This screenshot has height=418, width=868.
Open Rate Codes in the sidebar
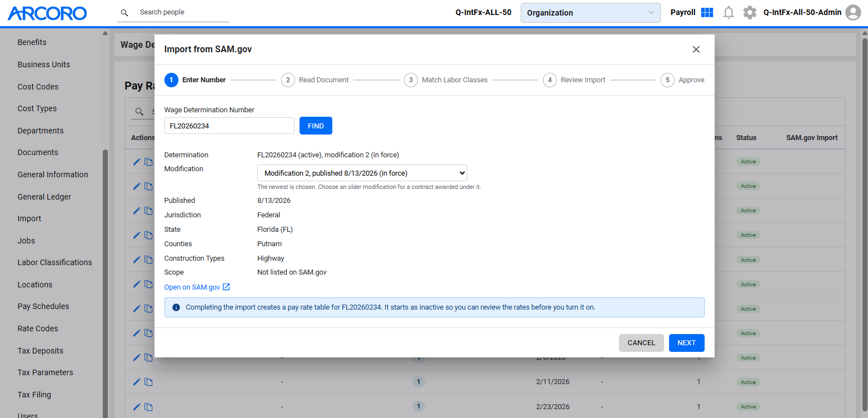coord(38,329)
